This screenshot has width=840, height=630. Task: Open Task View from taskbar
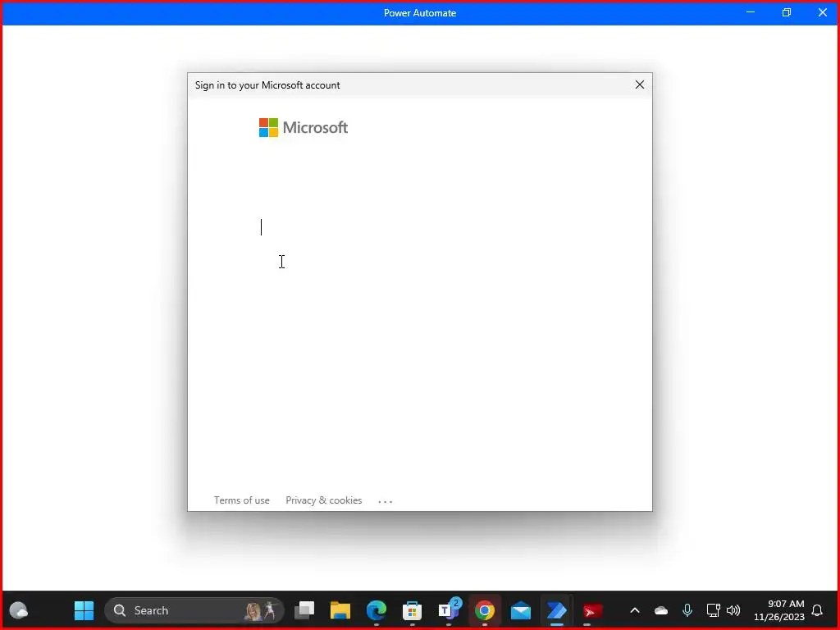click(x=304, y=610)
